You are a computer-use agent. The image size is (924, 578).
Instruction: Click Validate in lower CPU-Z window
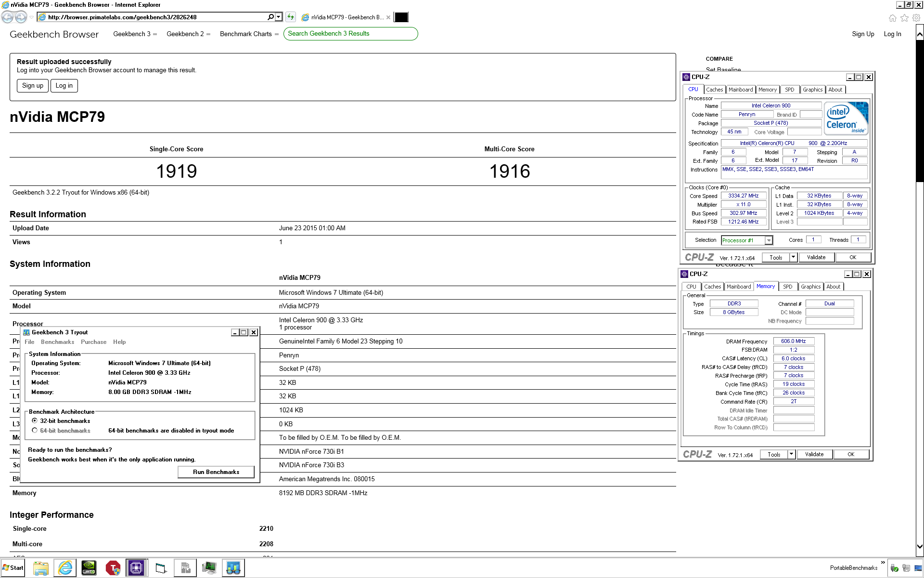814,454
